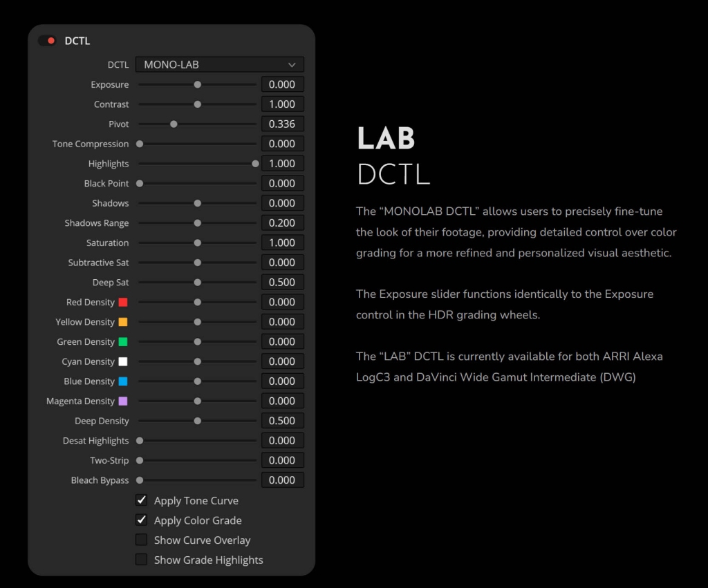This screenshot has width=708, height=588.
Task: Click the Two-Strip value field
Action: [282, 460]
